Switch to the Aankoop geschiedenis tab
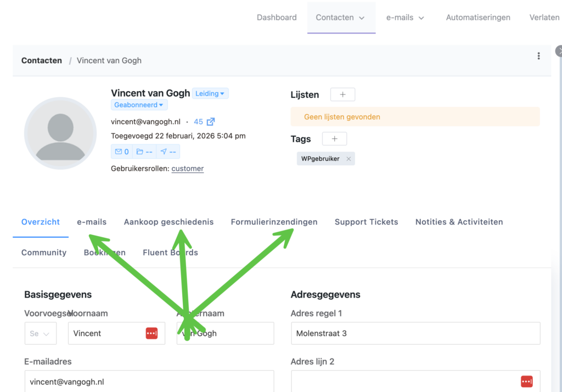This screenshot has height=392, width=562. (168, 222)
